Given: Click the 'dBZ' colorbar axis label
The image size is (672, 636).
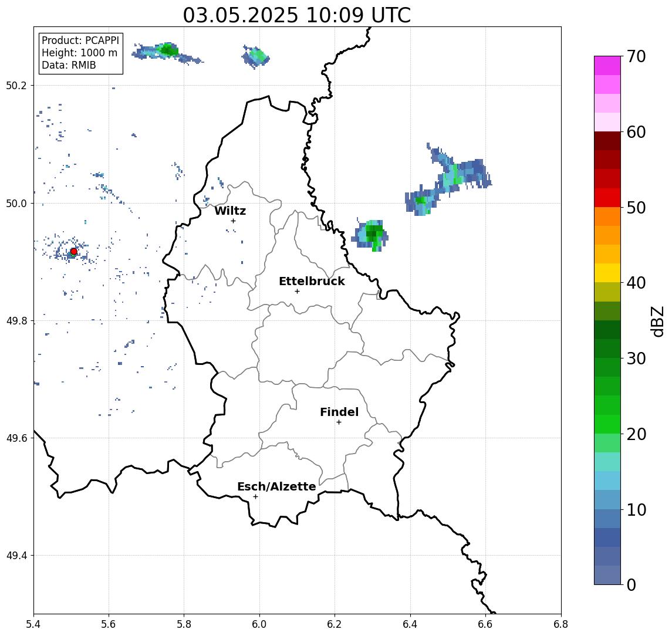Looking at the screenshot, I should (x=657, y=322).
